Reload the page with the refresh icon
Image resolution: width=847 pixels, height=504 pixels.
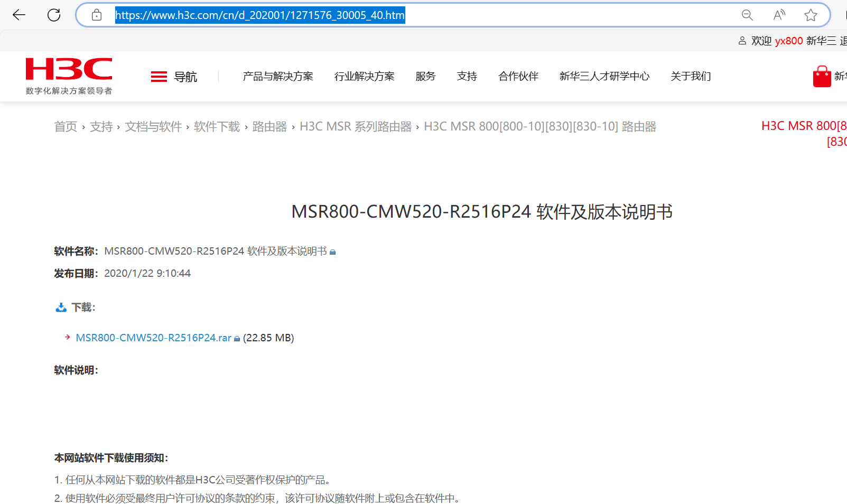[54, 15]
